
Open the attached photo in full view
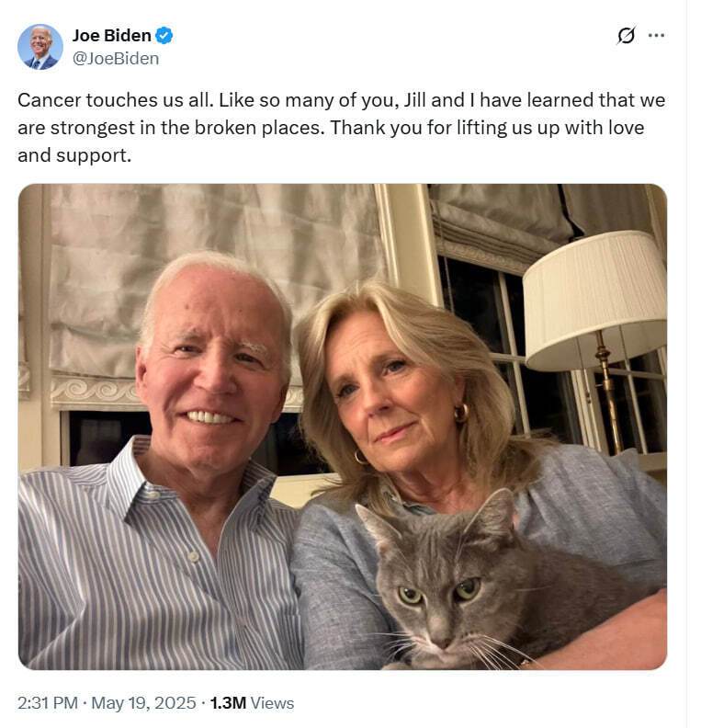click(342, 426)
